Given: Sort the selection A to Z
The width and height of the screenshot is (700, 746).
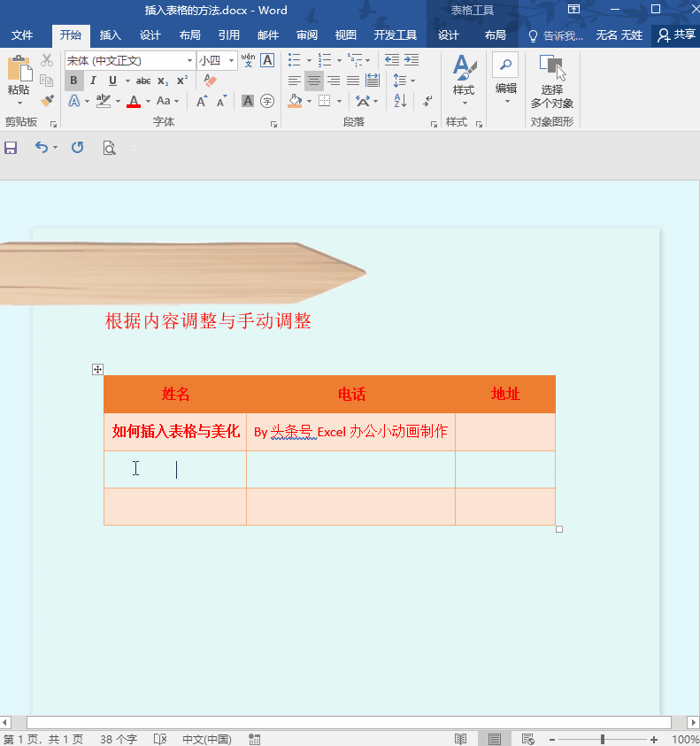Looking at the screenshot, I should [400, 100].
